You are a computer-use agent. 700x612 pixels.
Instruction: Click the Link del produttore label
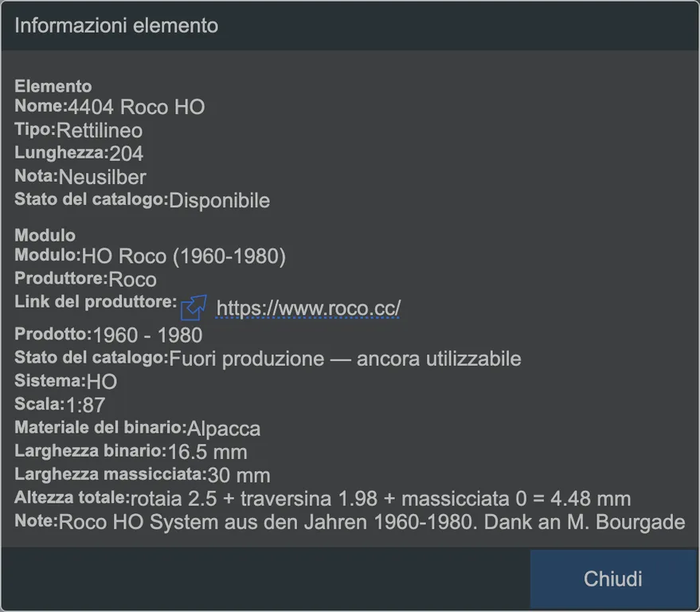pyautogui.click(x=96, y=302)
